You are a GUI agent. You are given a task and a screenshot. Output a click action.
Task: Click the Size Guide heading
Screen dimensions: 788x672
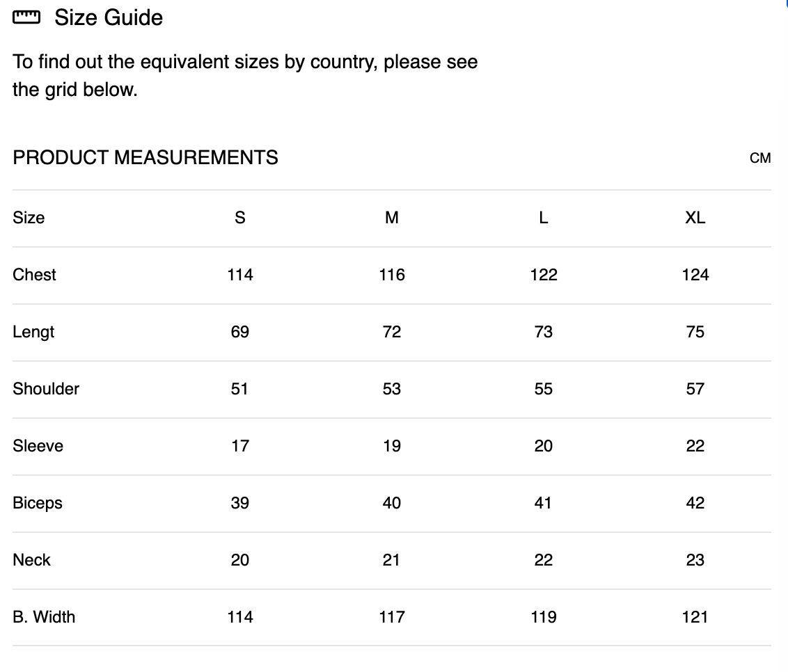[109, 17]
